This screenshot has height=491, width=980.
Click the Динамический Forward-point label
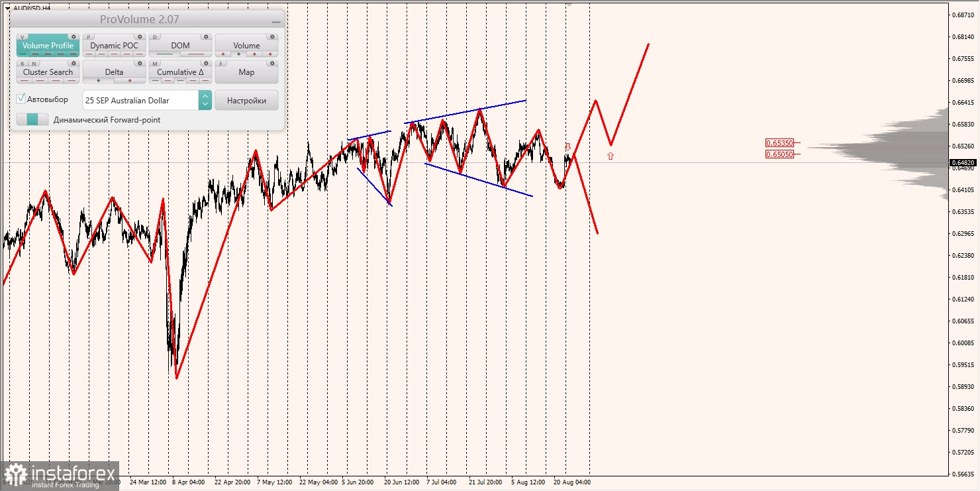[x=107, y=120]
